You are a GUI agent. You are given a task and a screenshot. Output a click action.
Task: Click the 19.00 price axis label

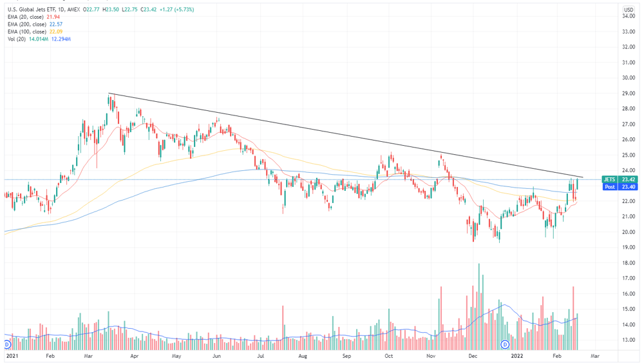pos(629,248)
